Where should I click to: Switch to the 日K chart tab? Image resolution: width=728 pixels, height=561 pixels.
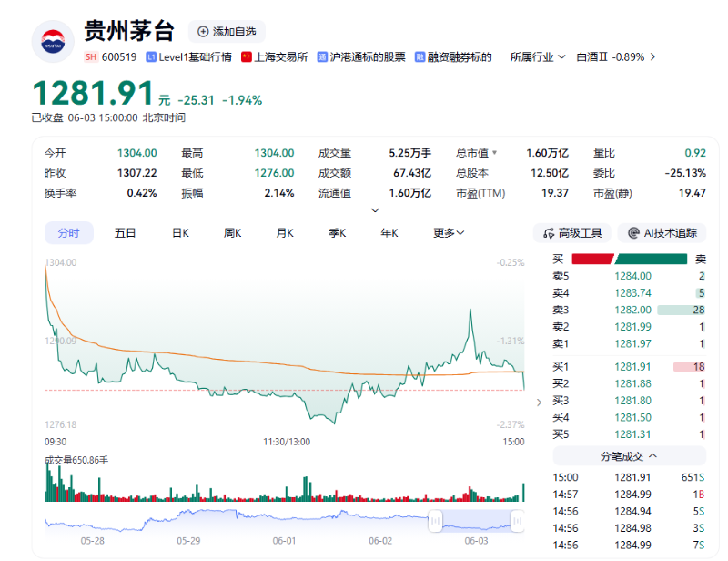(180, 233)
